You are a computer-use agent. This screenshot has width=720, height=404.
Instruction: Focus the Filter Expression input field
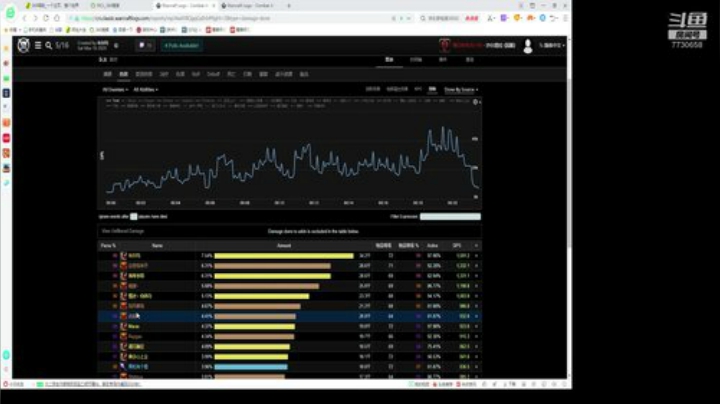point(450,216)
